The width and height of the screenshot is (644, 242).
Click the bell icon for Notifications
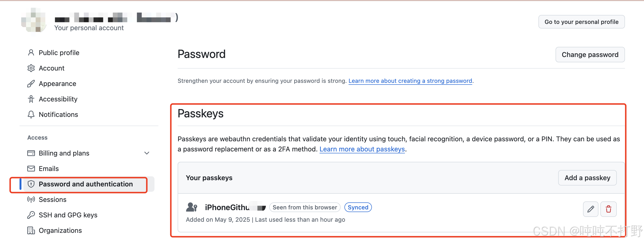click(x=31, y=114)
